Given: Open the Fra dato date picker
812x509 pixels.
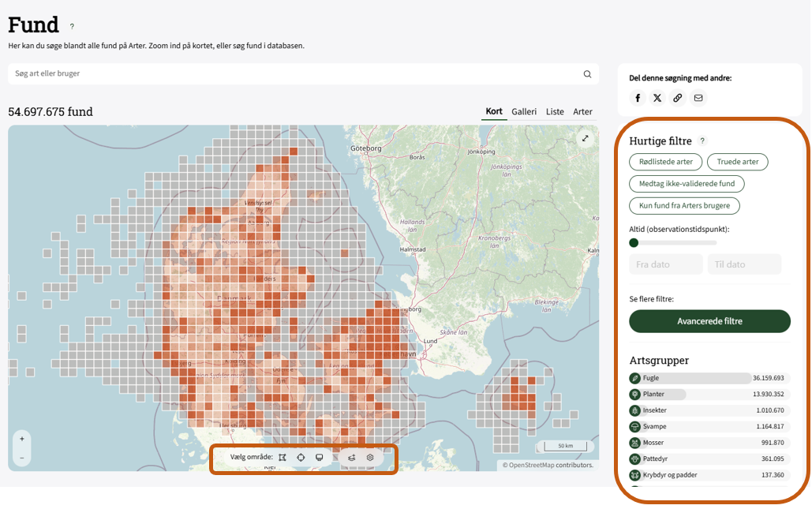Looking at the screenshot, I should pos(665,264).
